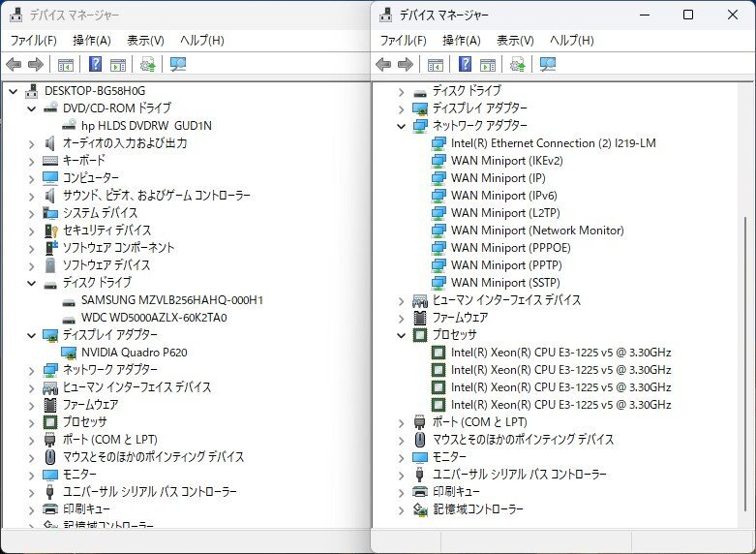Screen dimensions: 756x554
Task: Open 操作(A) menu in left window
Action: point(92,41)
